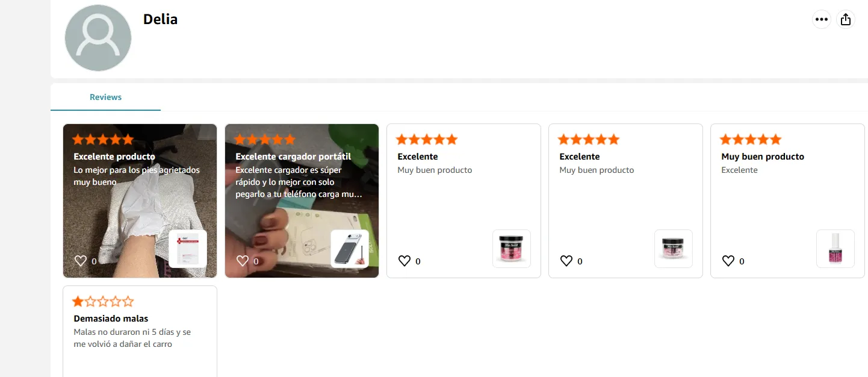This screenshot has height=377, width=868.
Task: Click Delia's profile avatar picture
Action: [98, 38]
